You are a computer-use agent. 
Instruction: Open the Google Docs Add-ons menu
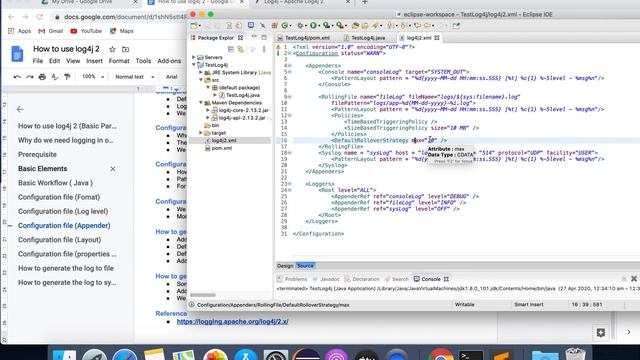click(169, 61)
